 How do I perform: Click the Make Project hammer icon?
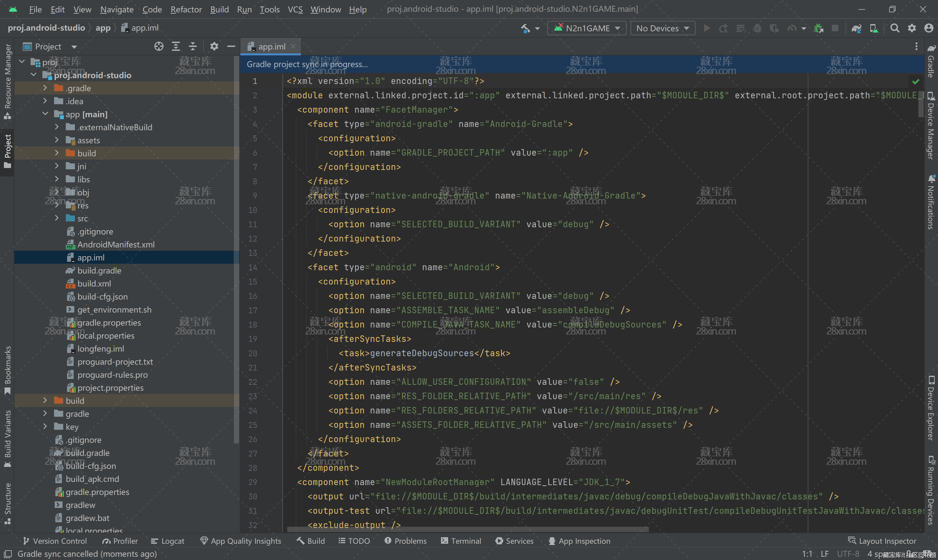[525, 28]
